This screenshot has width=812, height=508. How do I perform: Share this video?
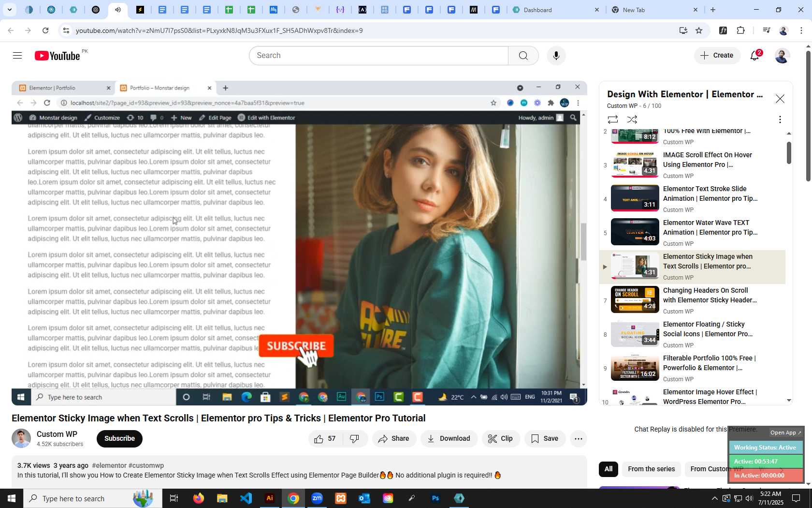click(394, 439)
